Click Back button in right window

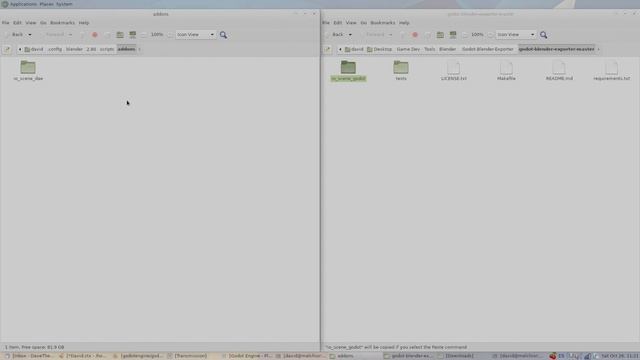coord(335,35)
